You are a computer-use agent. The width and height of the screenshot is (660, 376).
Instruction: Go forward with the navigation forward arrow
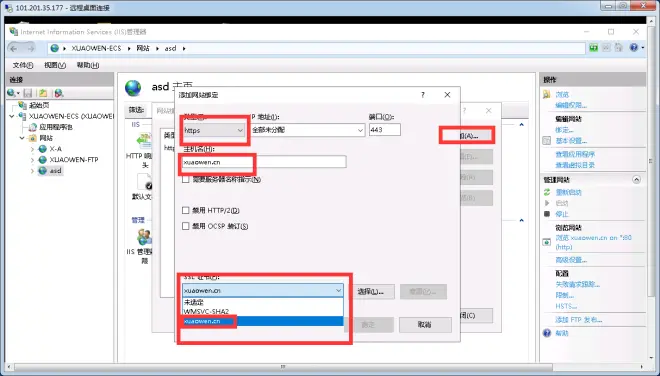[x=30, y=48]
